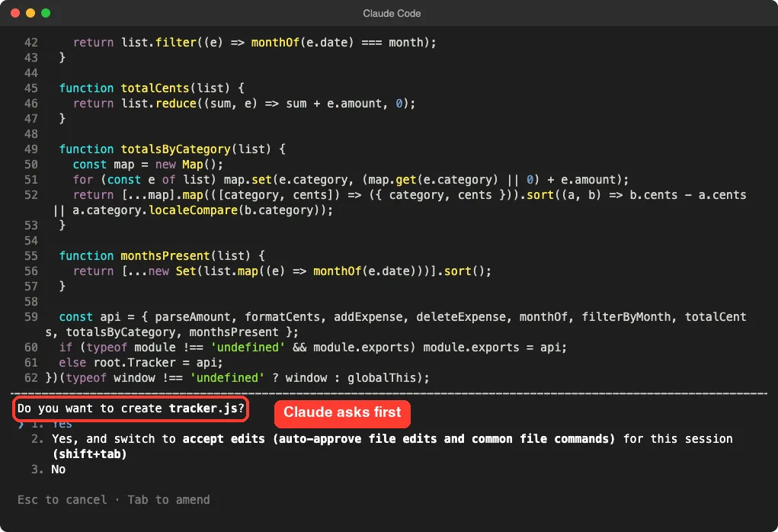Click the 'Do you want to create tracker.js?' prompt
This screenshot has width=778, height=532.
point(131,409)
